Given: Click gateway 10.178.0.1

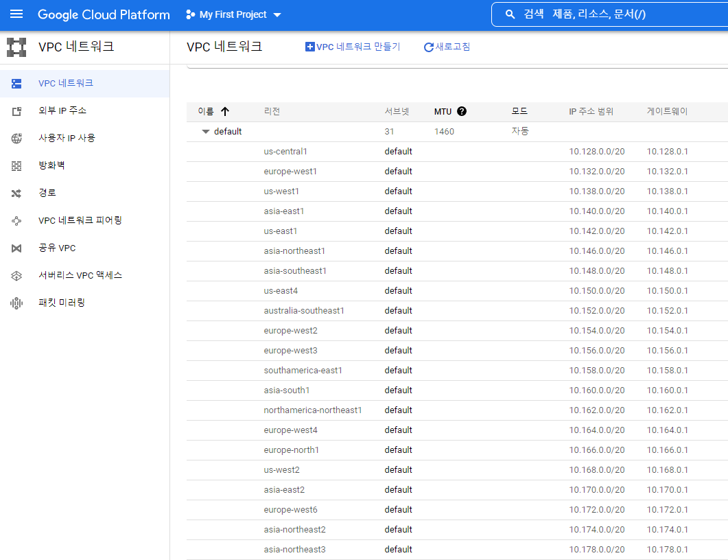Looking at the screenshot, I should 667,549.
